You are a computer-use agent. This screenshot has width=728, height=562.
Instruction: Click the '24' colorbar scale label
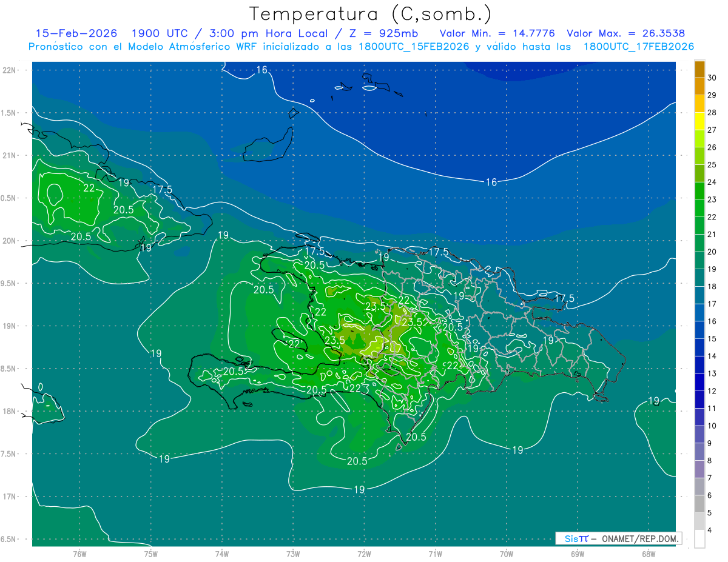click(x=712, y=182)
